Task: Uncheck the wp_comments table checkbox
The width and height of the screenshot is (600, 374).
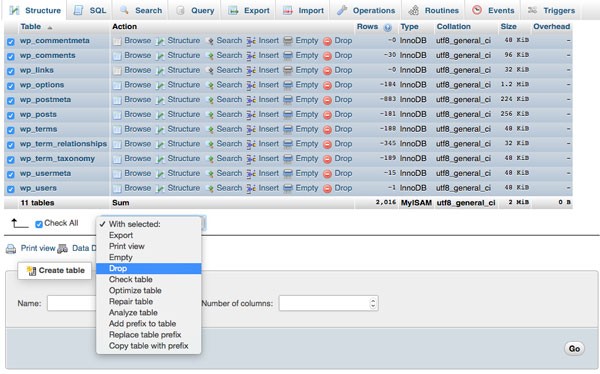Action: coord(11,56)
